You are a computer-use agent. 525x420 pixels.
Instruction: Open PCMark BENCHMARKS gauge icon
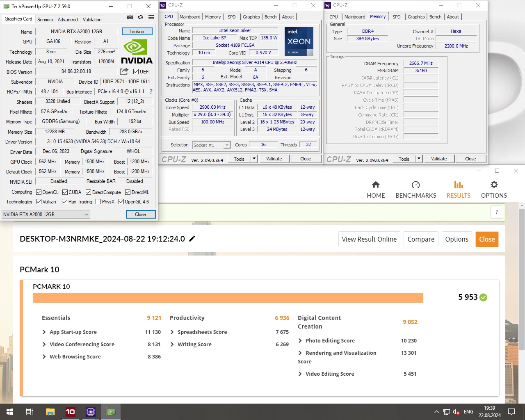point(415,185)
